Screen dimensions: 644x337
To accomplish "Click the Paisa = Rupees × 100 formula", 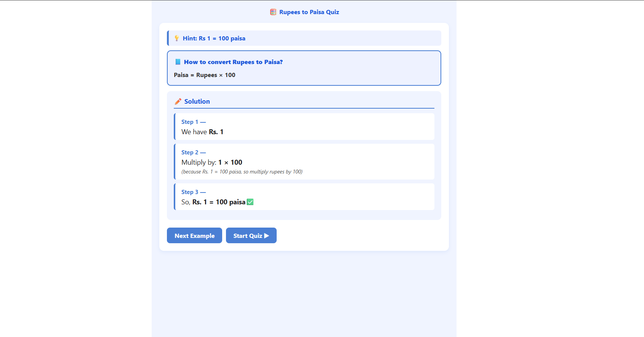I will pos(205,75).
